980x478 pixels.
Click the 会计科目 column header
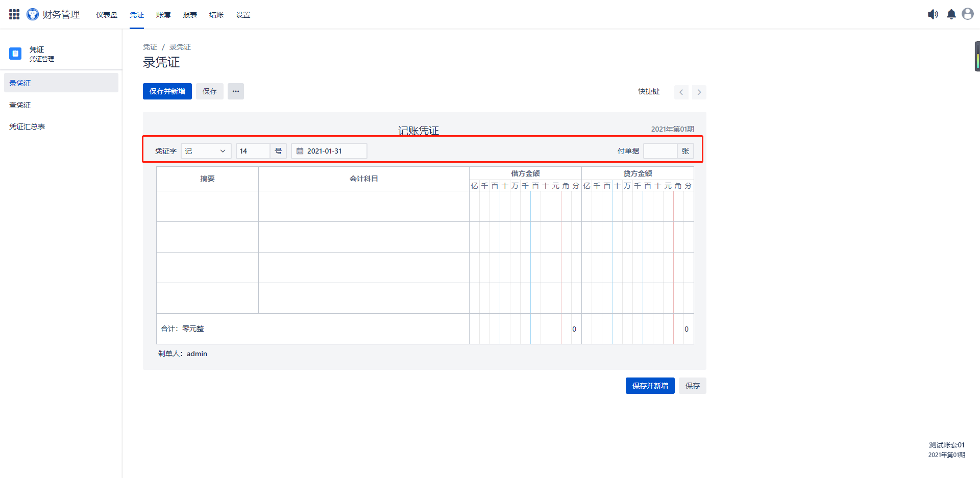tap(364, 179)
